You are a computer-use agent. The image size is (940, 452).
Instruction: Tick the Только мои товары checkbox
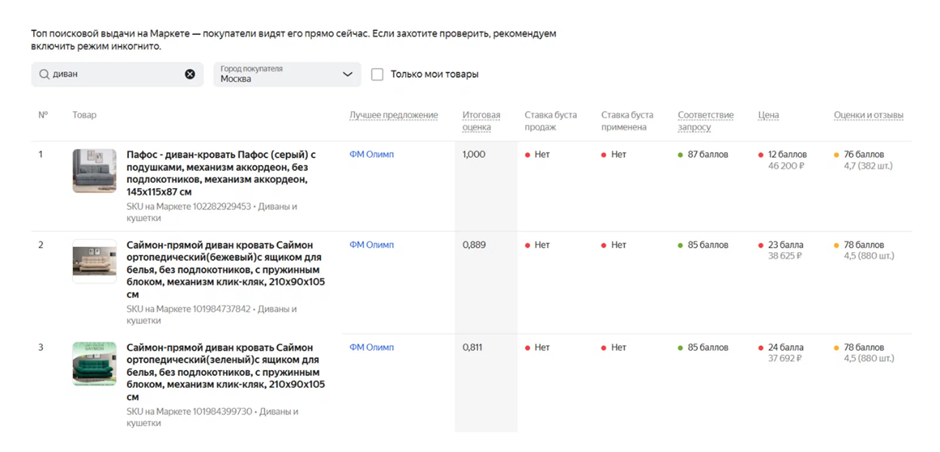[377, 74]
